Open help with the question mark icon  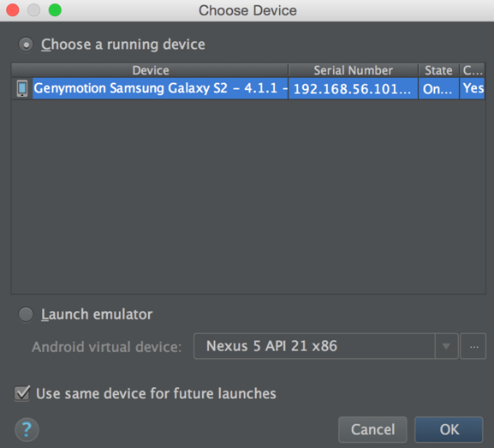(x=27, y=429)
